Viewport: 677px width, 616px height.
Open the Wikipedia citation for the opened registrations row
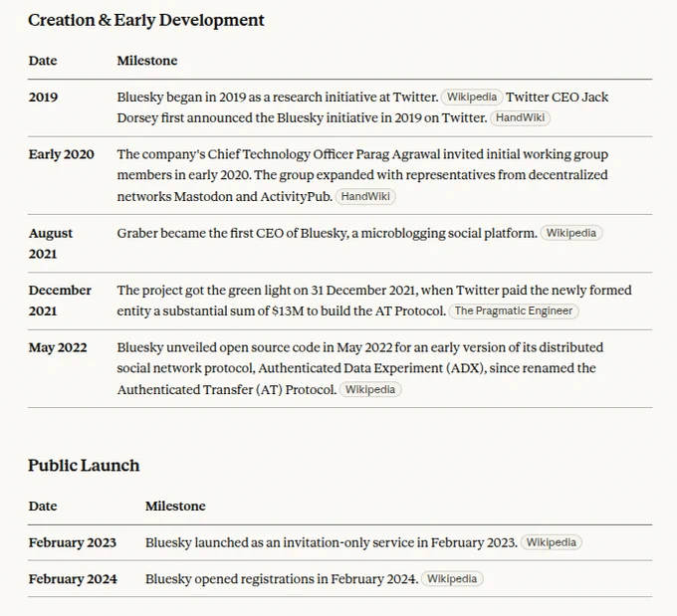pos(452,578)
